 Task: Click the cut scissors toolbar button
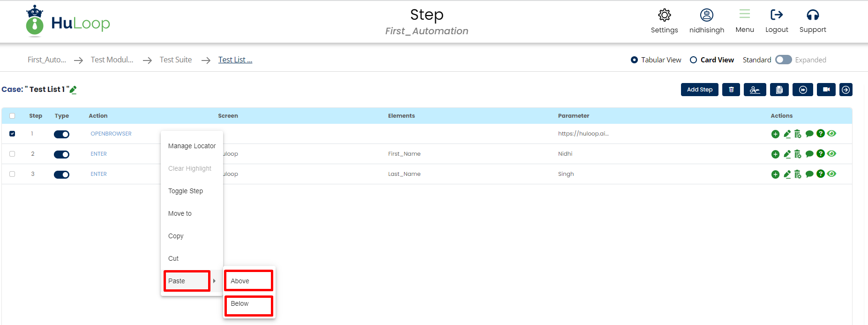point(755,90)
